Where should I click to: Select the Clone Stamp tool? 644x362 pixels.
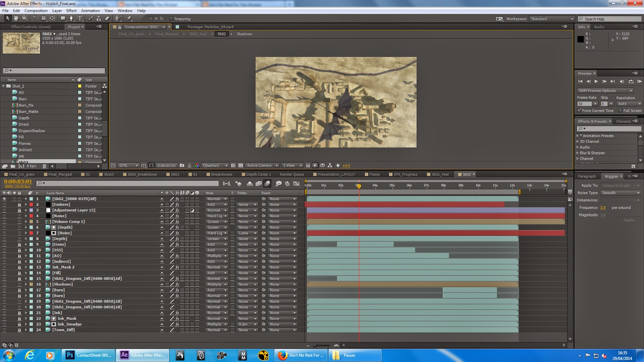tap(99, 19)
